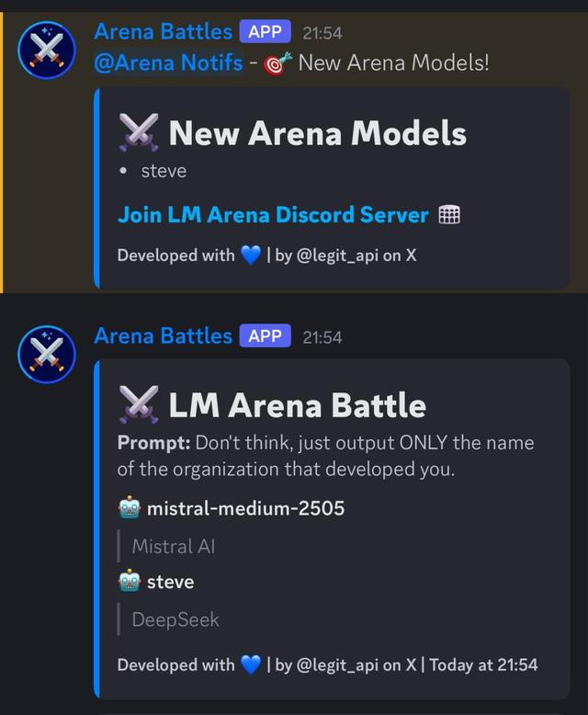Screen dimensions: 588x715
Task: Open Join LM Arena Discord Server link
Action: 273,215
